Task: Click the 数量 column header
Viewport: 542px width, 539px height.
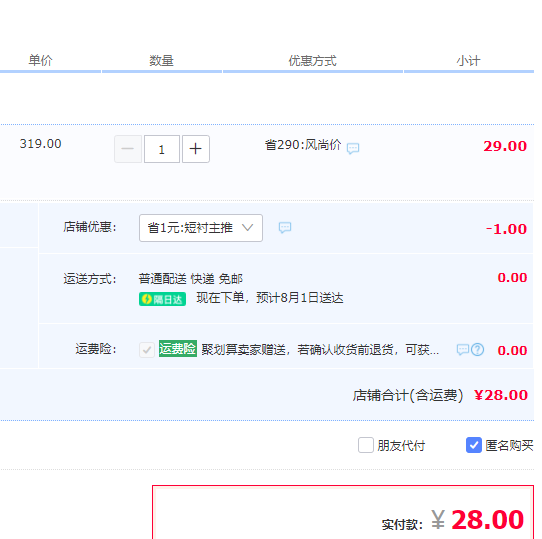Action: pos(161,61)
